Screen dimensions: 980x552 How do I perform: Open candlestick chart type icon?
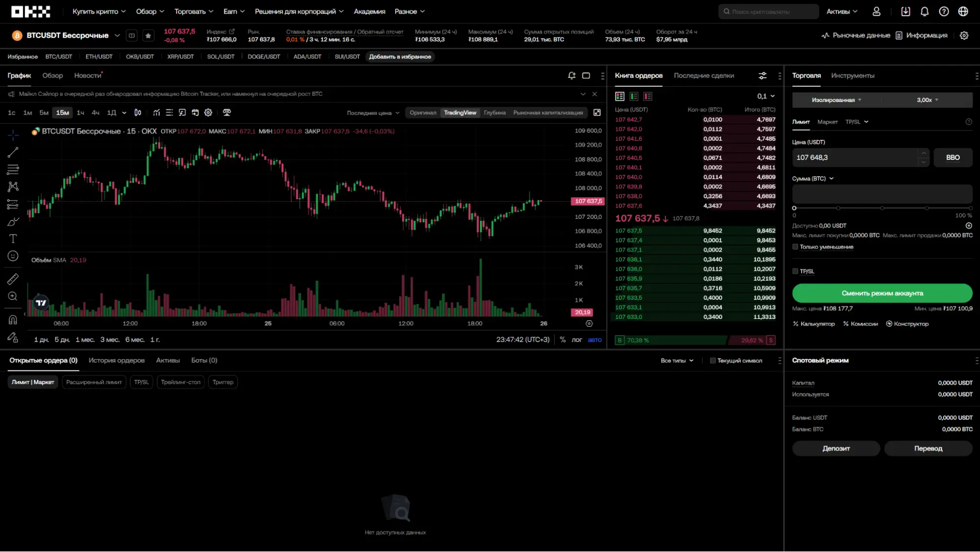point(138,112)
